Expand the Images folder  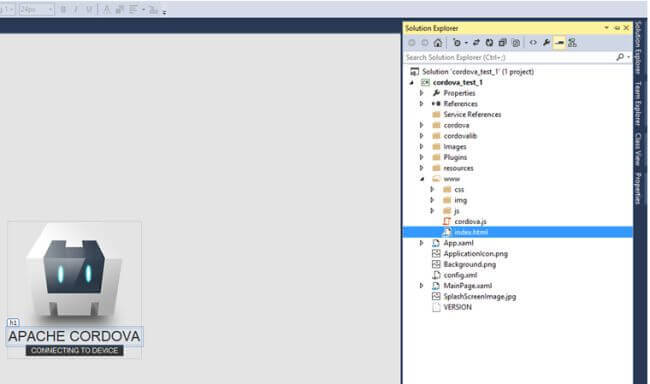click(x=422, y=146)
